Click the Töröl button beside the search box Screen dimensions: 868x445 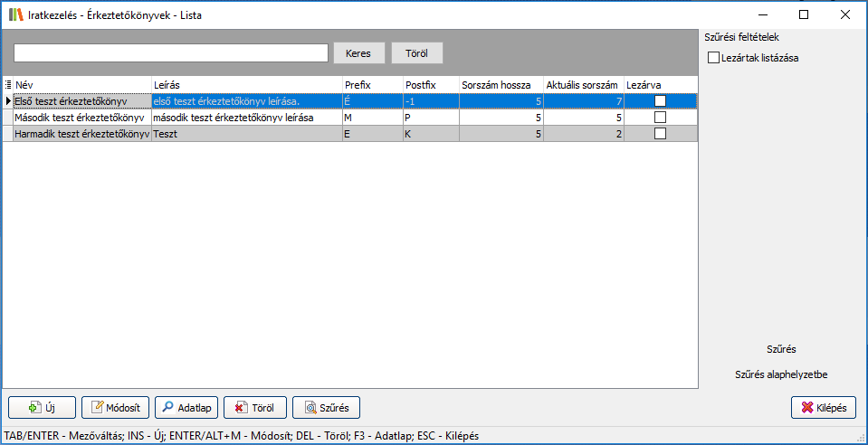(416, 53)
